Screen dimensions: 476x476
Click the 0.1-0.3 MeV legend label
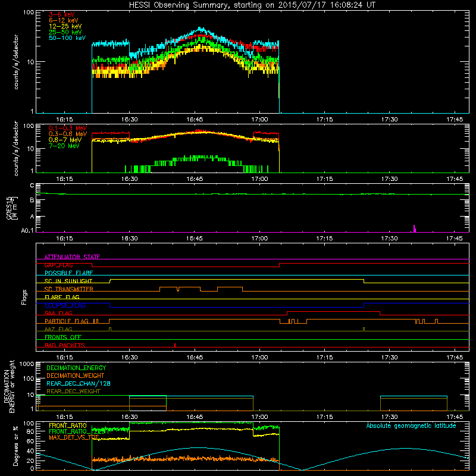click(x=68, y=128)
